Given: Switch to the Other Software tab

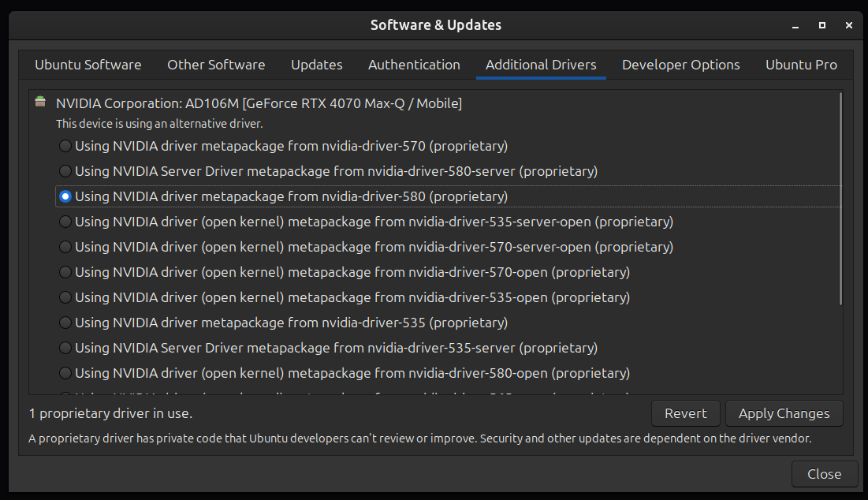Looking at the screenshot, I should pyautogui.click(x=216, y=65).
